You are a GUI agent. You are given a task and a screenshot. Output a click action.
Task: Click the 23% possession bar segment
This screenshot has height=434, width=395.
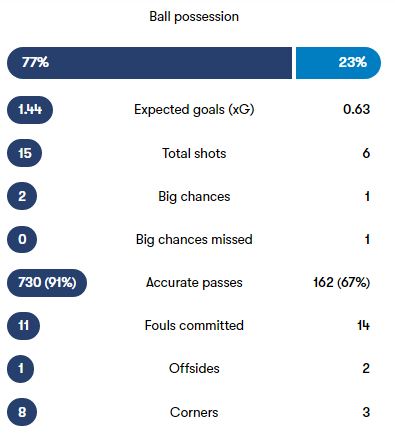click(x=338, y=63)
